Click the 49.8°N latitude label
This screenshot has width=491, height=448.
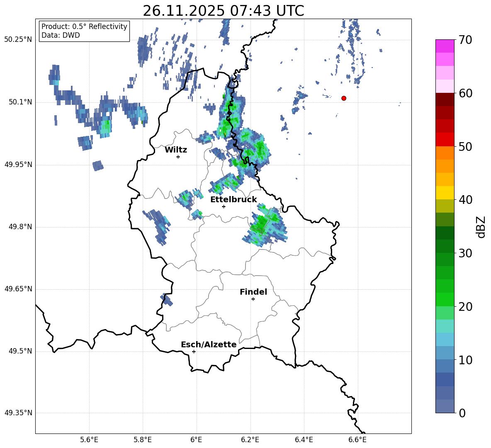pos(20,227)
